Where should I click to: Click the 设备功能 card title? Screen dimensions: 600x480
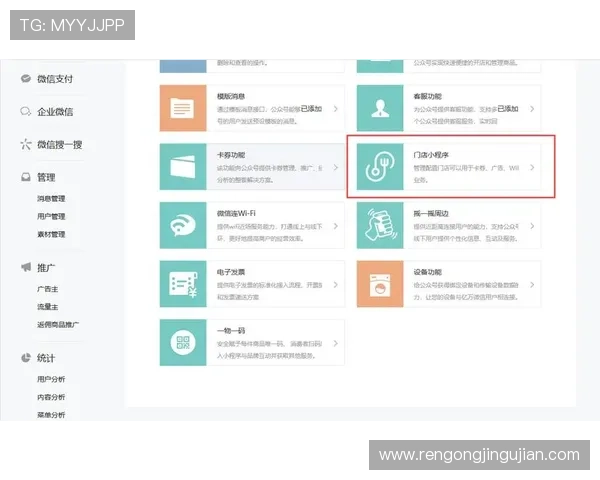pyautogui.click(x=427, y=272)
